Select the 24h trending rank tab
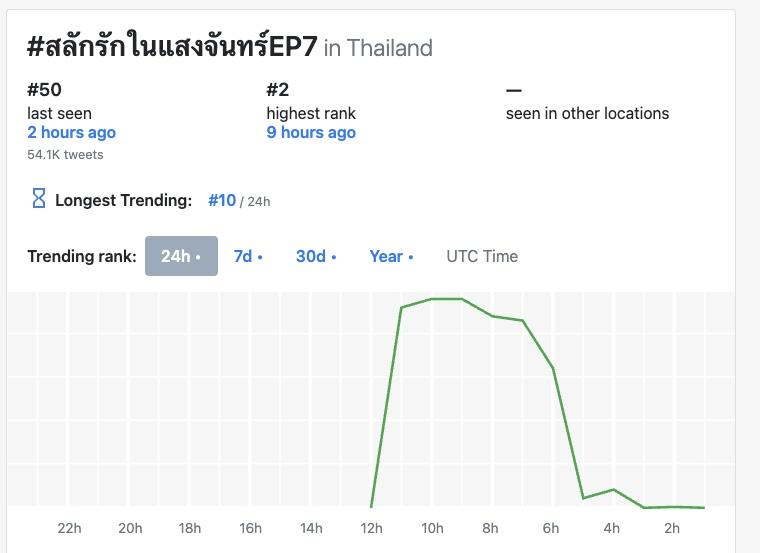Screen dimensions: 760x553 tap(181, 256)
